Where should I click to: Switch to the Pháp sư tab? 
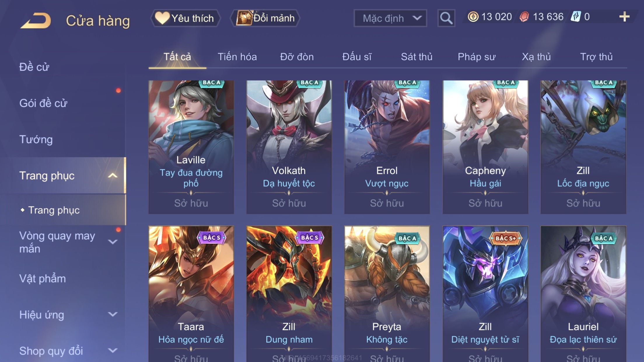coord(477,57)
